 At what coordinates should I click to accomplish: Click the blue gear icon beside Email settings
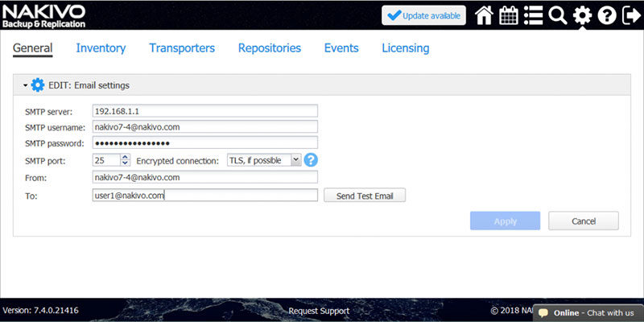coord(38,85)
